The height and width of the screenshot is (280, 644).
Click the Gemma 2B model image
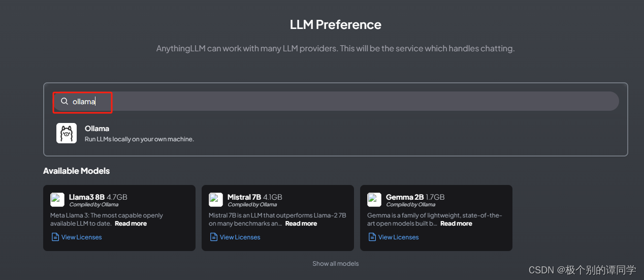click(x=374, y=200)
